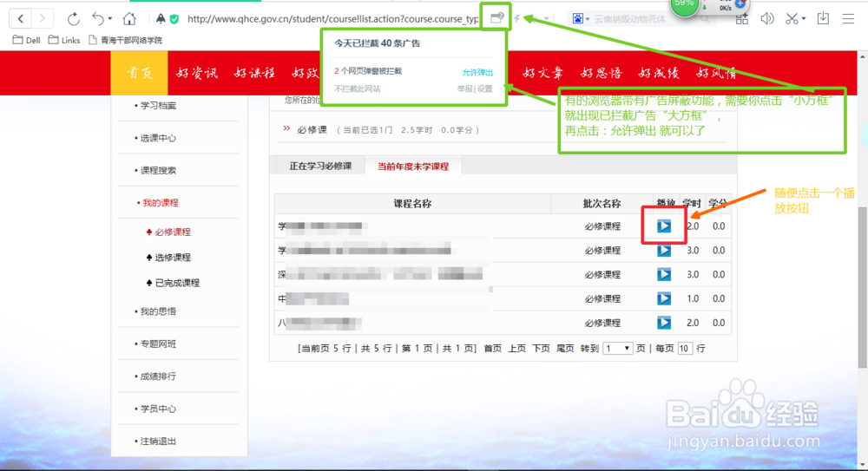Open the 好文章 navigation tab

coord(543,73)
